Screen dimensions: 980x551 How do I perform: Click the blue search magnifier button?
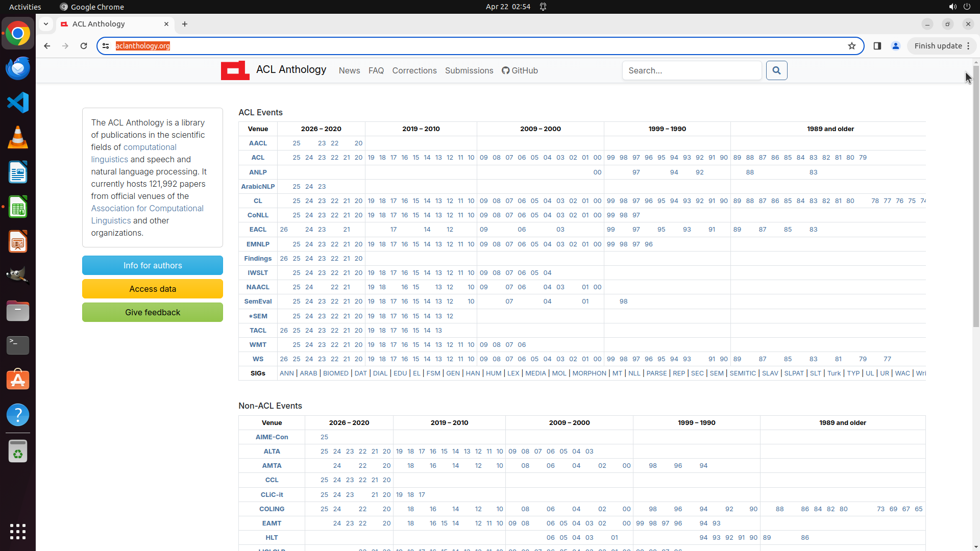[x=776, y=70]
